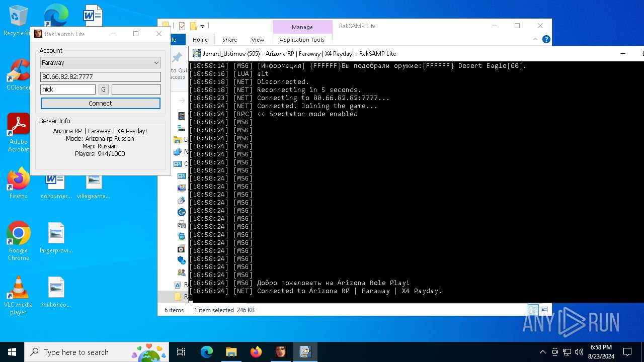Collapse the Explorer ribbon chevron
The height and width of the screenshot is (362, 644).
[x=535, y=39]
